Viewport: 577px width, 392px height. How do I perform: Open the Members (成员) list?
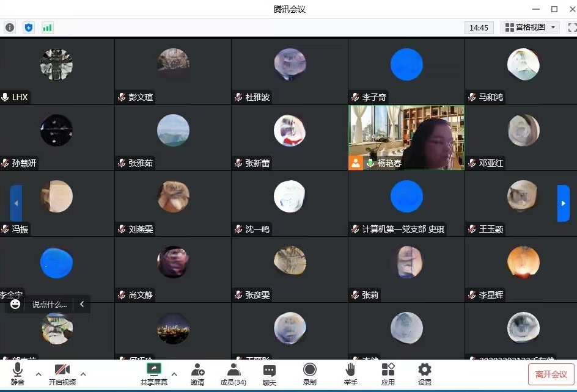pos(233,374)
